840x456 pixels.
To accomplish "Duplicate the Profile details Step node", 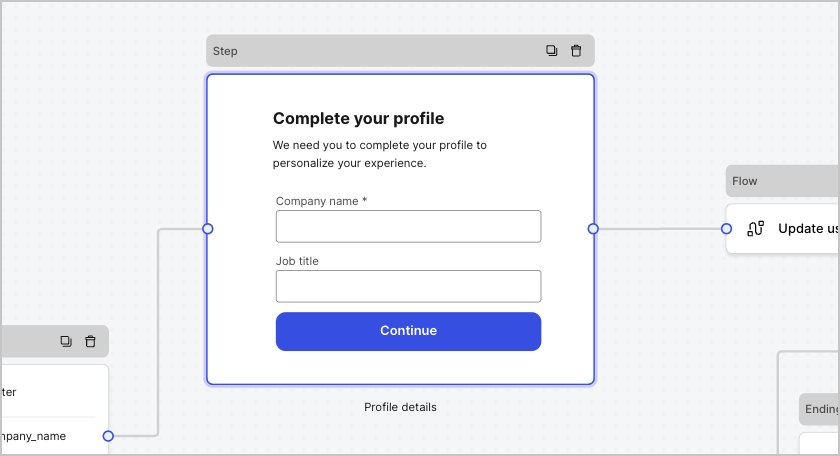I will 551,51.
